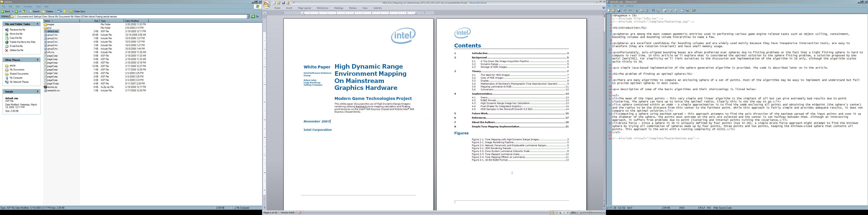Open the Back button history dropdown in Explorer
This screenshot has height=215, width=868.
pos(12,12)
